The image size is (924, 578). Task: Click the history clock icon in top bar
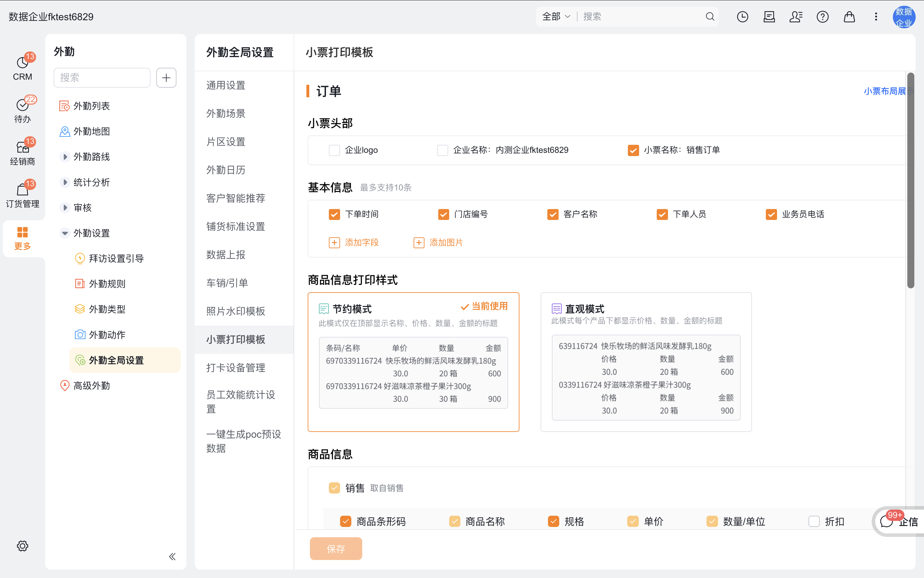(x=742, y=16)
